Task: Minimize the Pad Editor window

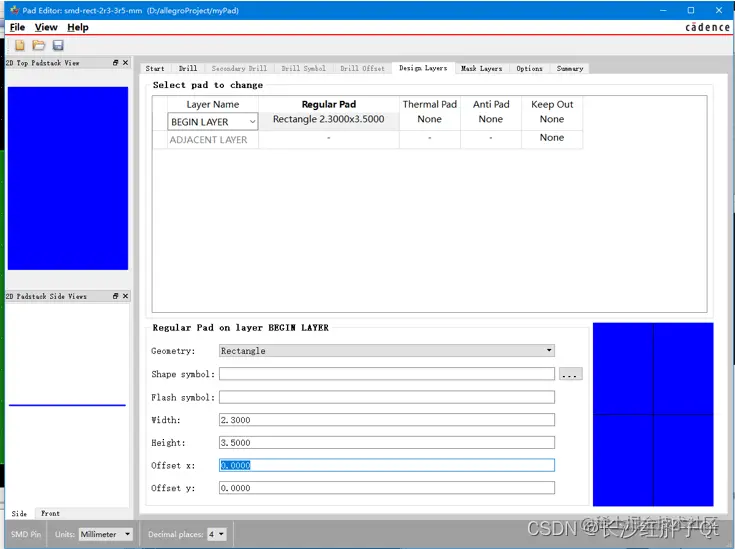Action: 663,10
